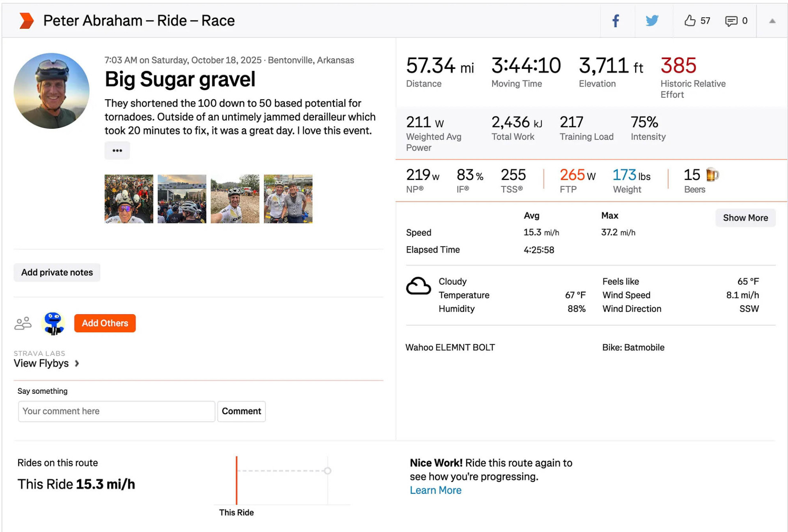
Task: Focus the 'Your comment here' field
Action: [117, 411]
